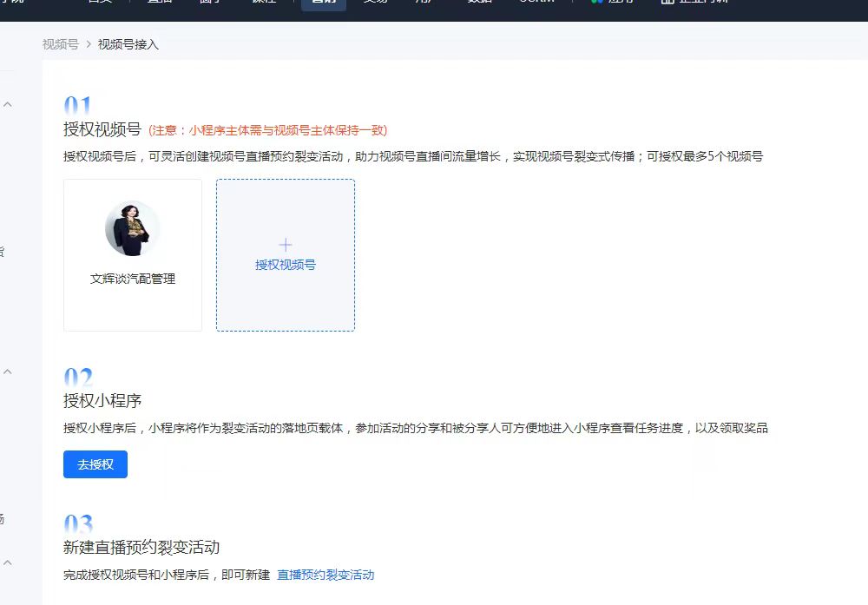Toggle the sidebar chevron below the 03 heading

tap(8, 562)
